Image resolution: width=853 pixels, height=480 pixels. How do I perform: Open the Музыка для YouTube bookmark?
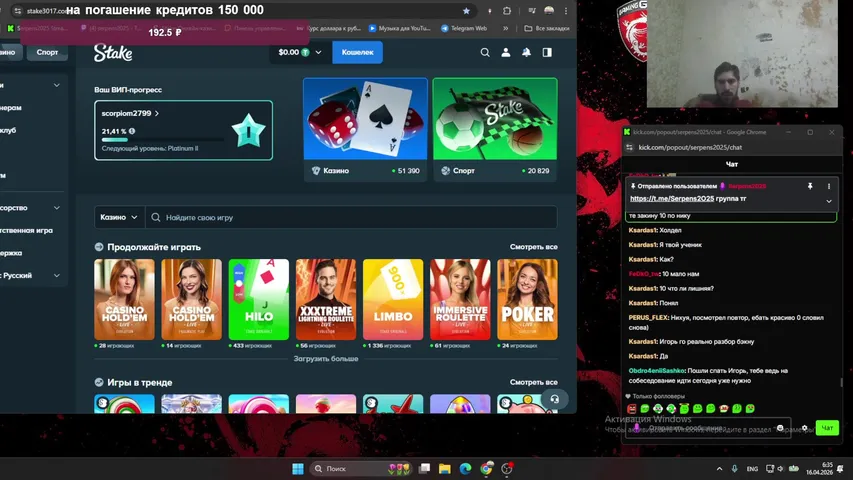click(x=400, y=28)
